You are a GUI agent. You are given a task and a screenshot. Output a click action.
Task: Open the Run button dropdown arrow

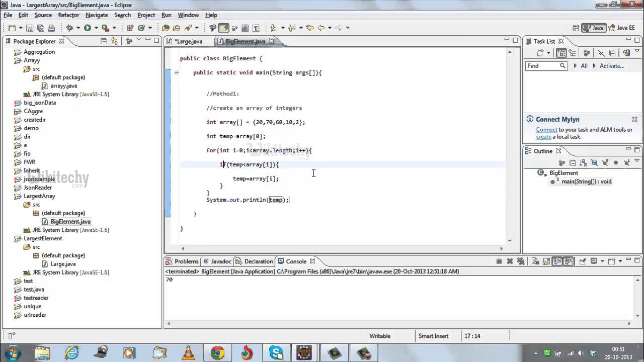[96, 28]
